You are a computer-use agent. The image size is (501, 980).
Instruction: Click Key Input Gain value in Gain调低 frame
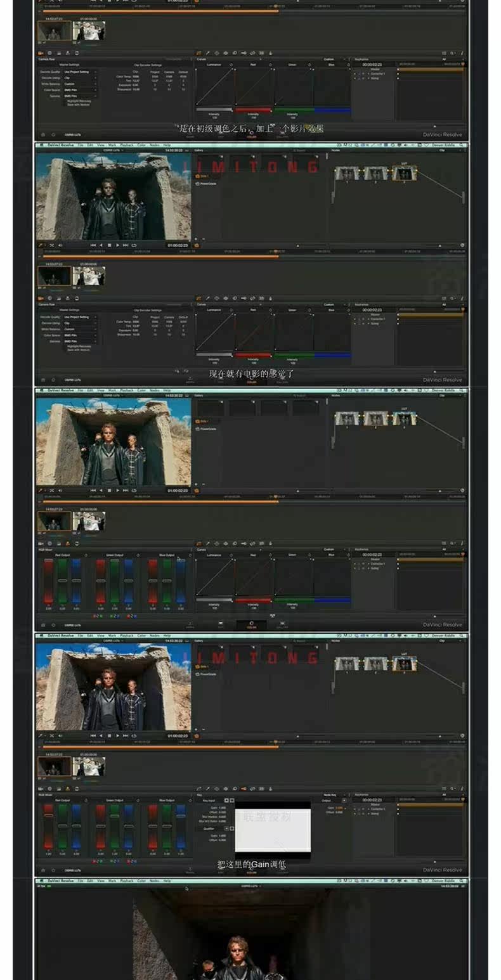click(222, 808)
